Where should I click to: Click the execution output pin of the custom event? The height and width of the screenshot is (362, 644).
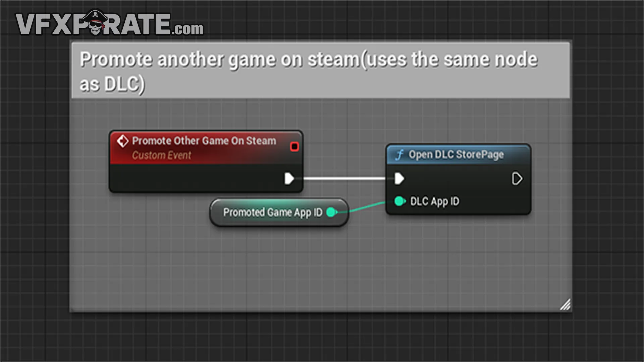coord(289,178)
